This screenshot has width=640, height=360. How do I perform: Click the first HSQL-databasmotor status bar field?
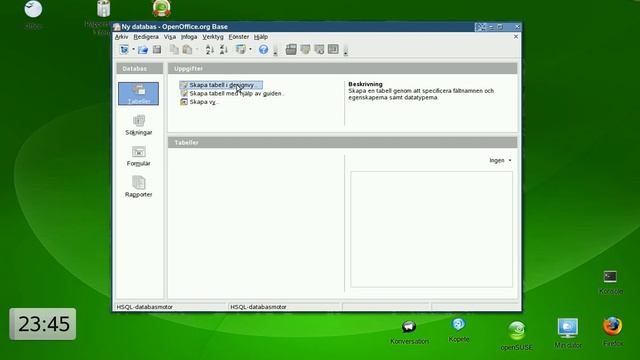(170, 307)
